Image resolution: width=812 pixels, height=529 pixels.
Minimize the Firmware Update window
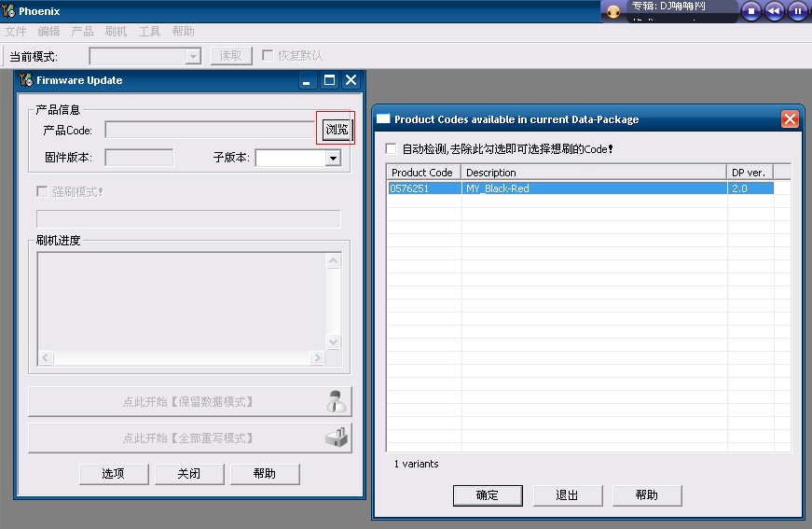point(308,80)
